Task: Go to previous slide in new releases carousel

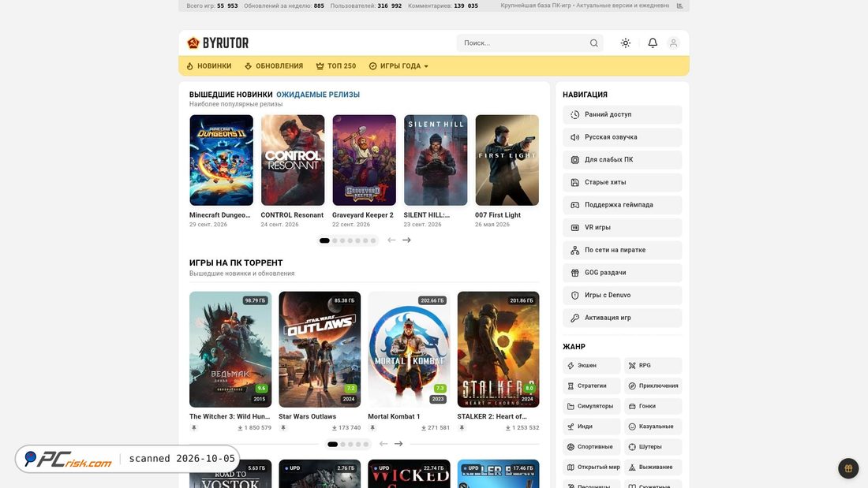Action: coord(391,240)
